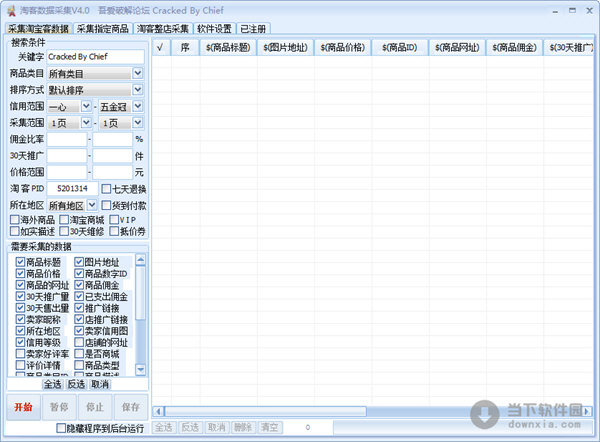Open the 一心 credit range dropdown
The height and width of the screenshot is (442, 600).
point(86,106)
